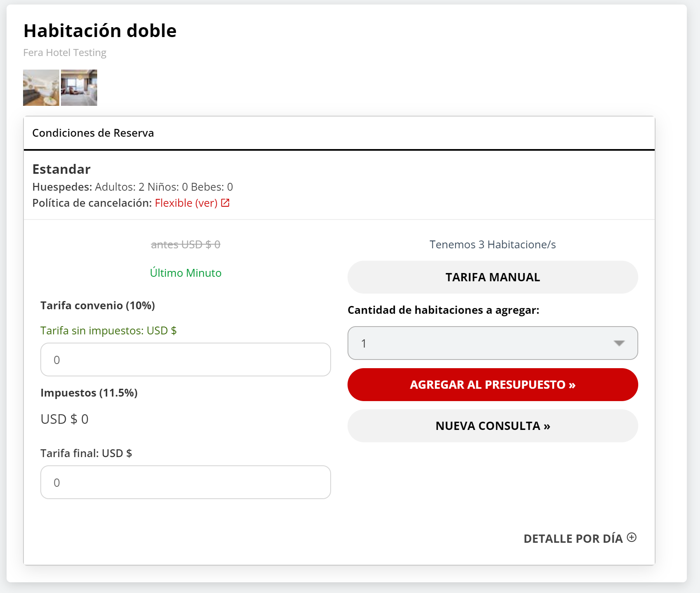Open the external link icon beside Flexible
The width and height of the screenshot is (700, 593).
(x=225, y=203)
